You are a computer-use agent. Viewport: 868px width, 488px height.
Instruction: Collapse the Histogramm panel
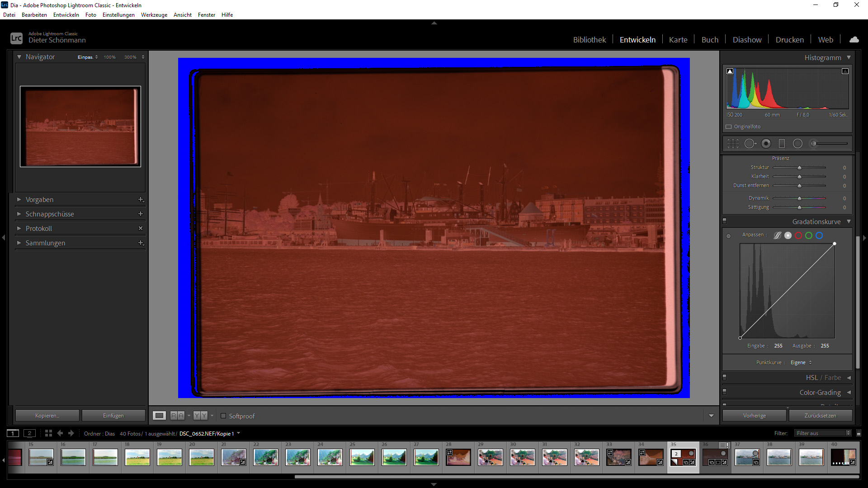click(849, 57)
